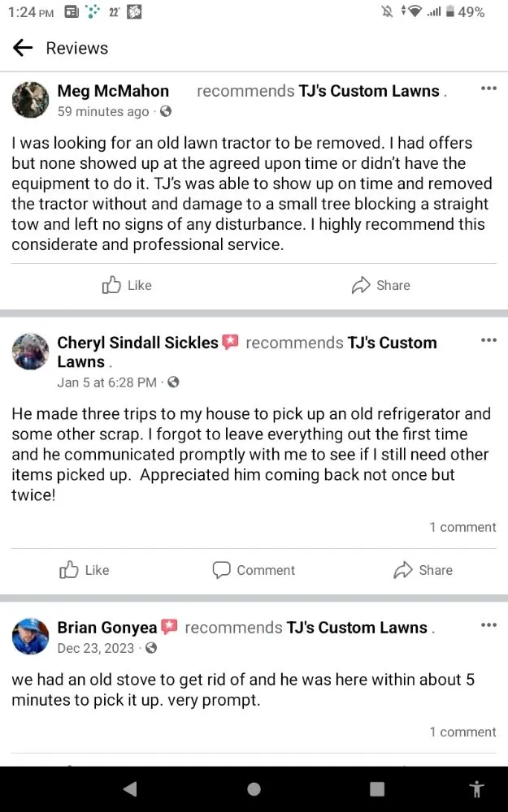Open Brian Gonyea's profile picture

tap(31, 637)
